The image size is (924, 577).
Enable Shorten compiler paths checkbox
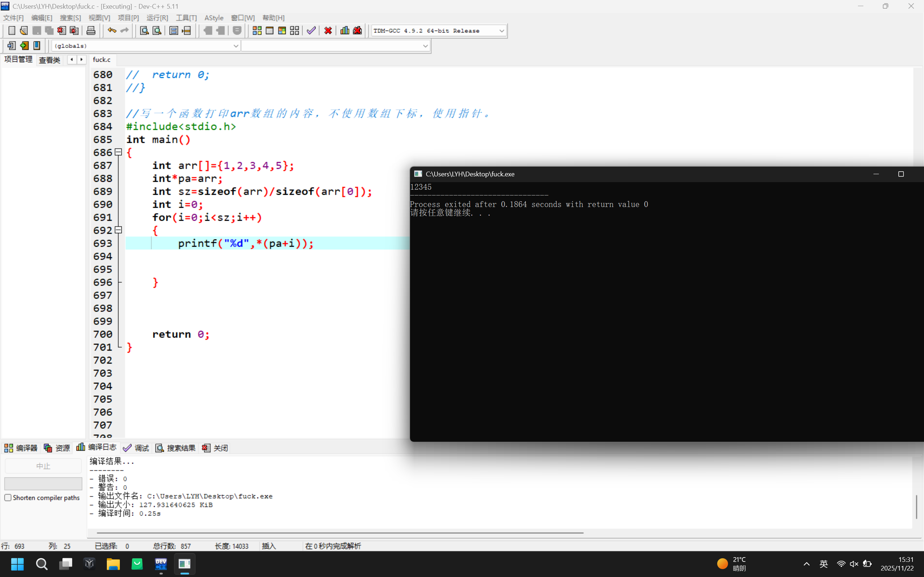pos(8,498)
